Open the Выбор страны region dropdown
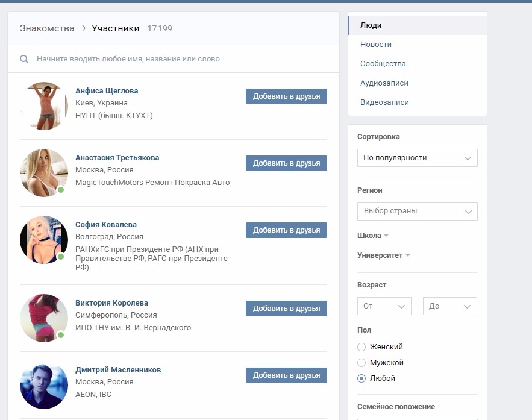Image resolution: width=532 pixels, height=420 pixels. 417,212
